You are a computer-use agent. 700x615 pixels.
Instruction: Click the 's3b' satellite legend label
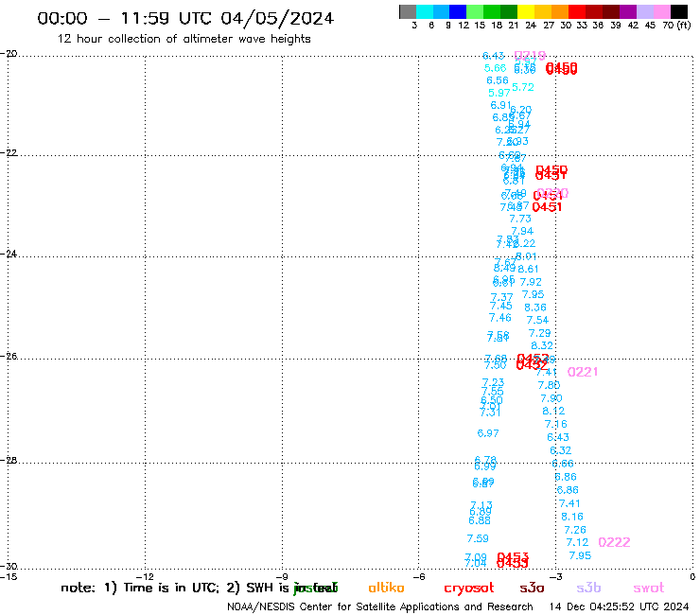point(588,589)
